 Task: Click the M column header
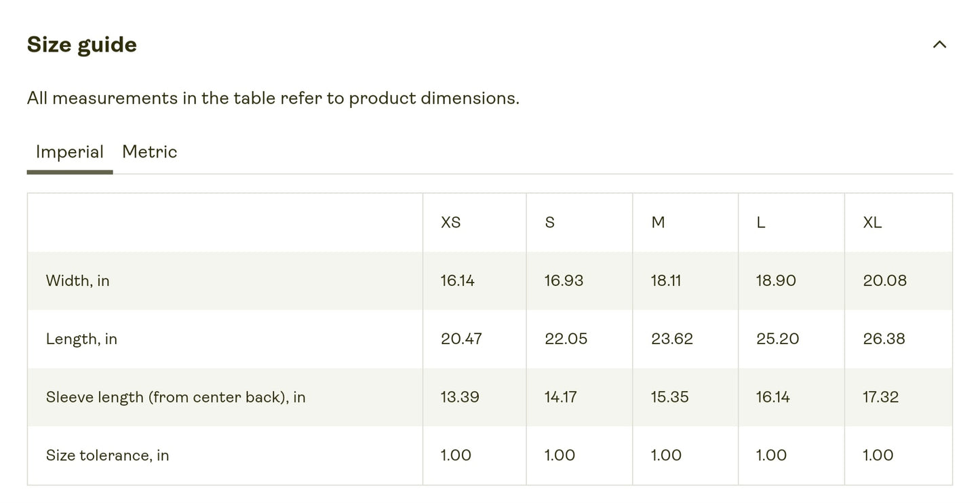coord(658,223)
